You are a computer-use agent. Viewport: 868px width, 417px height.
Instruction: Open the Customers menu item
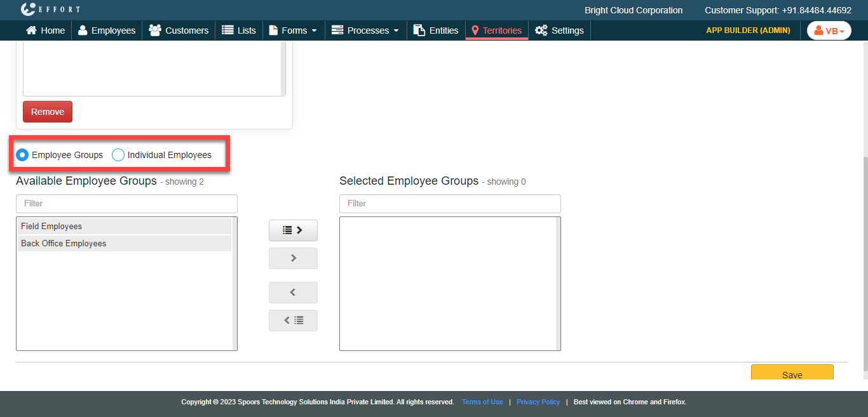pos(179,30)
